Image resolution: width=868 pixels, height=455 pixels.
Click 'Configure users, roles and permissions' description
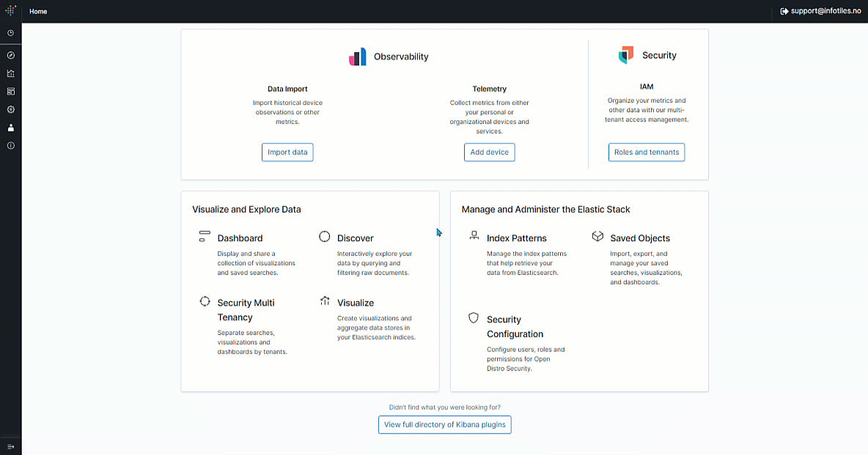(526, 359)
